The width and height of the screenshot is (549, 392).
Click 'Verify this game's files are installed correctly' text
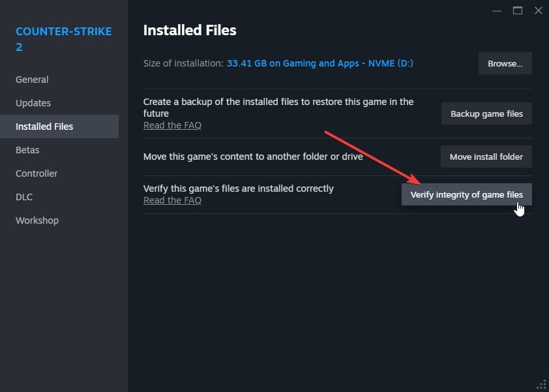pyautogui.click(x=239, y=188)
